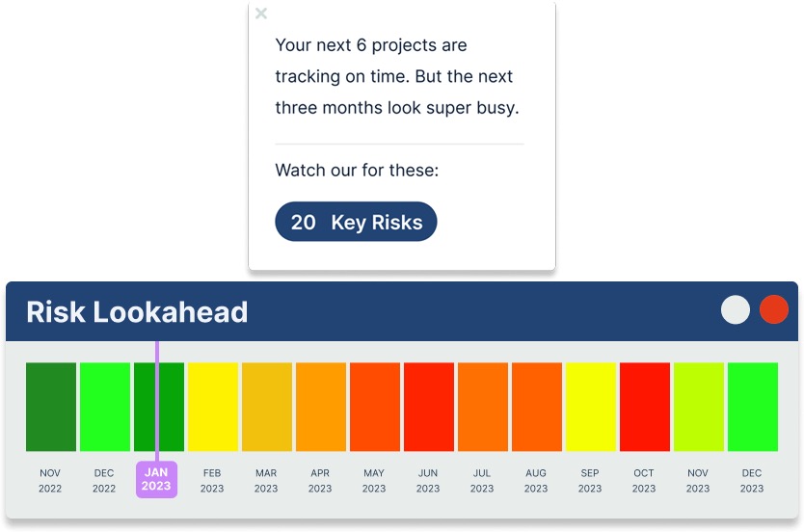Open the 20 Key Risks badge
The image size is (804, 532).
(356, 222)
